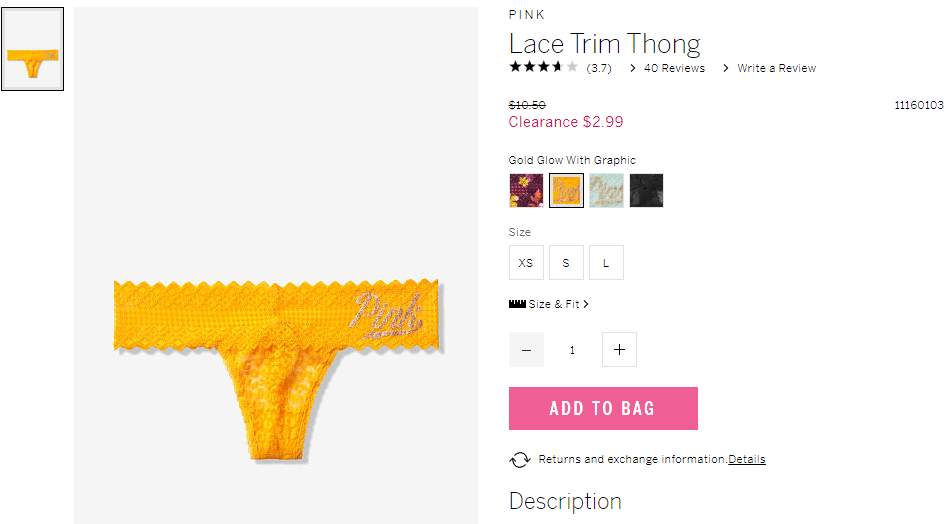Edit the quantity field showing 1
The width and height of the screenshot is (946, 524).
coord(573,350)
